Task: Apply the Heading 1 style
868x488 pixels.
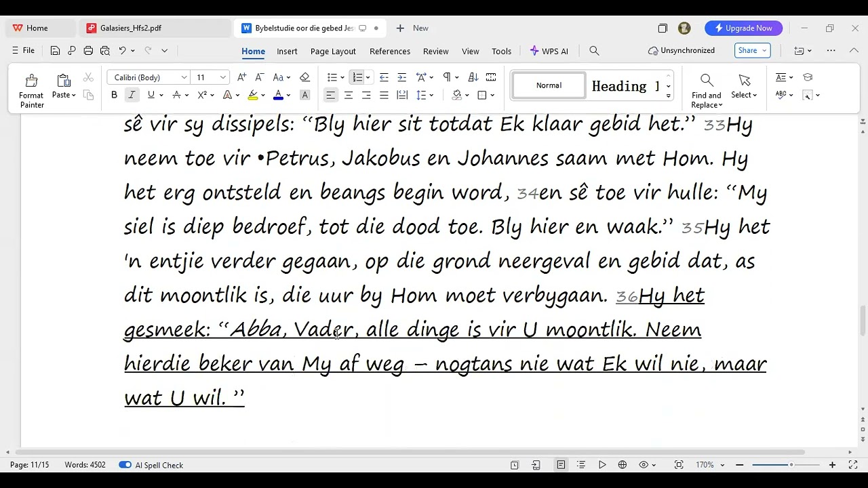Action: tap(625, 86)
